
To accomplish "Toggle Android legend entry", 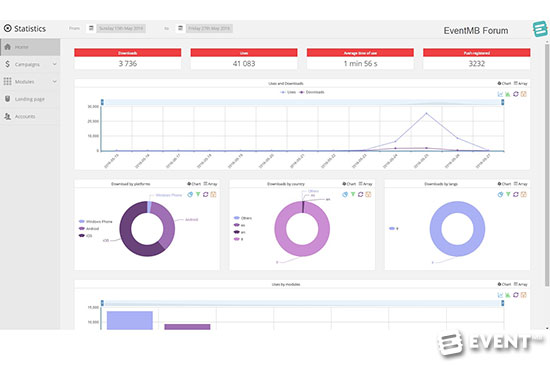I will coord(89,229).
